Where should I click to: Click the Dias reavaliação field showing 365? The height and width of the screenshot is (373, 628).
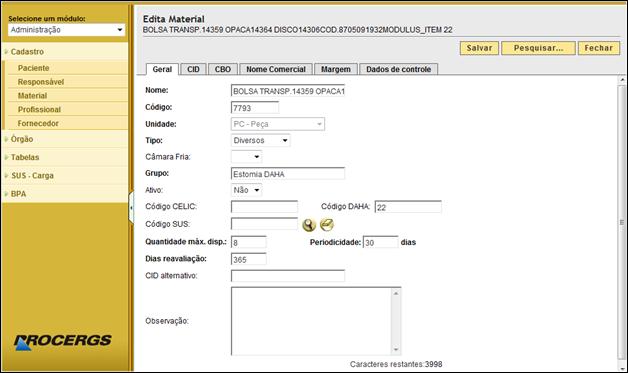pyautogui.click(x=249, y=259)
